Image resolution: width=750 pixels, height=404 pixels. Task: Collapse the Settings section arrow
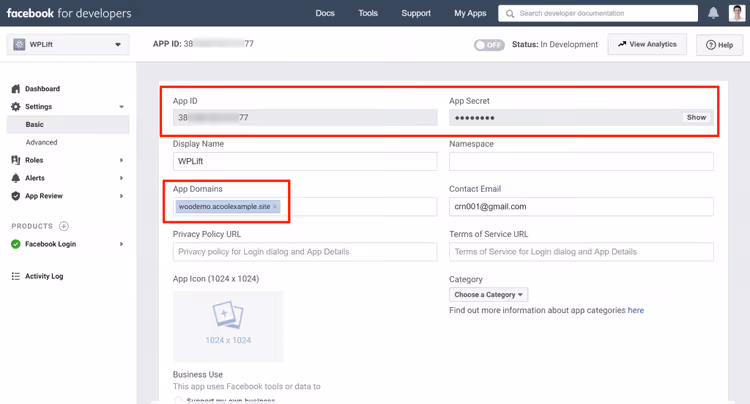[x=121, y=107]
